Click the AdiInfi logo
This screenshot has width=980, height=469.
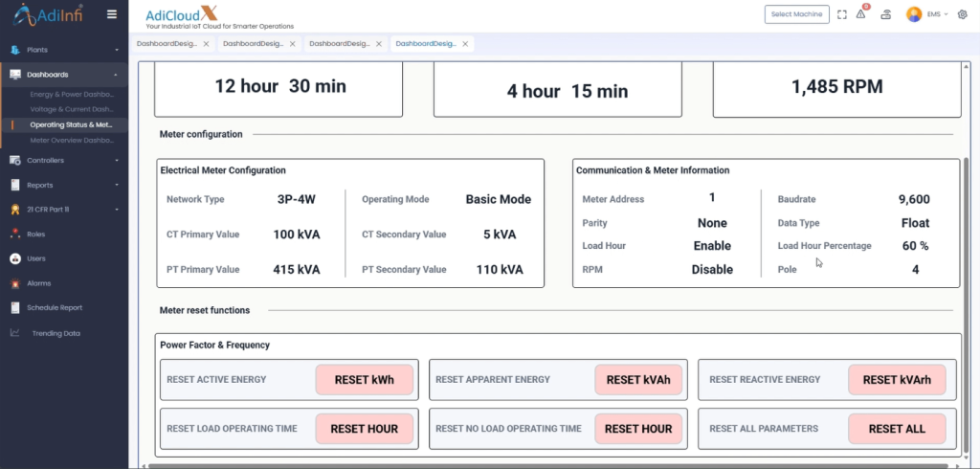point(48,14)
